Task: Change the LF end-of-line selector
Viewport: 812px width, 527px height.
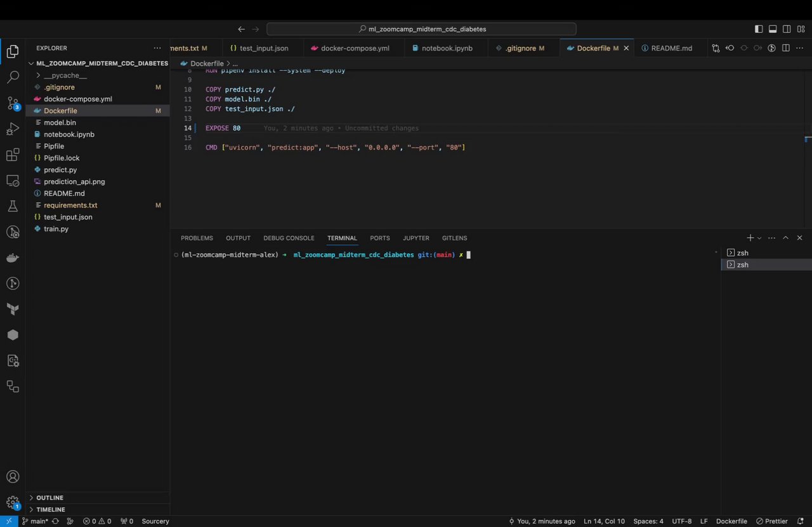Action: coord(704,521)
